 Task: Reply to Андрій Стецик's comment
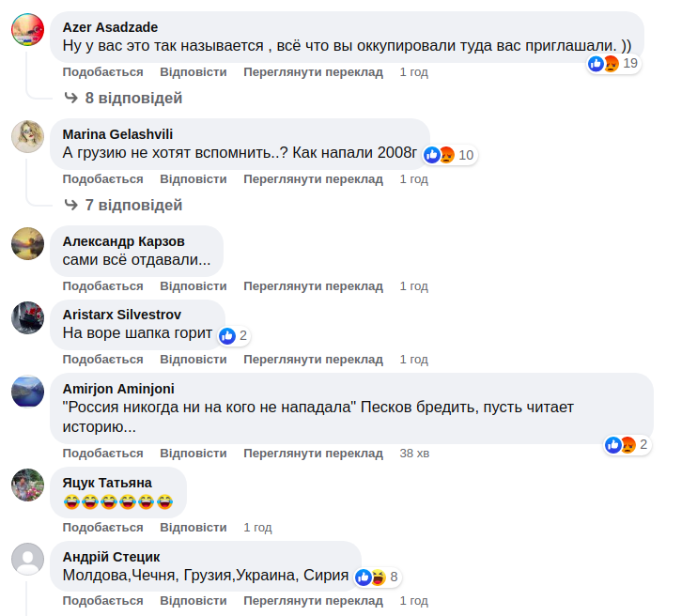coord(193,601)
